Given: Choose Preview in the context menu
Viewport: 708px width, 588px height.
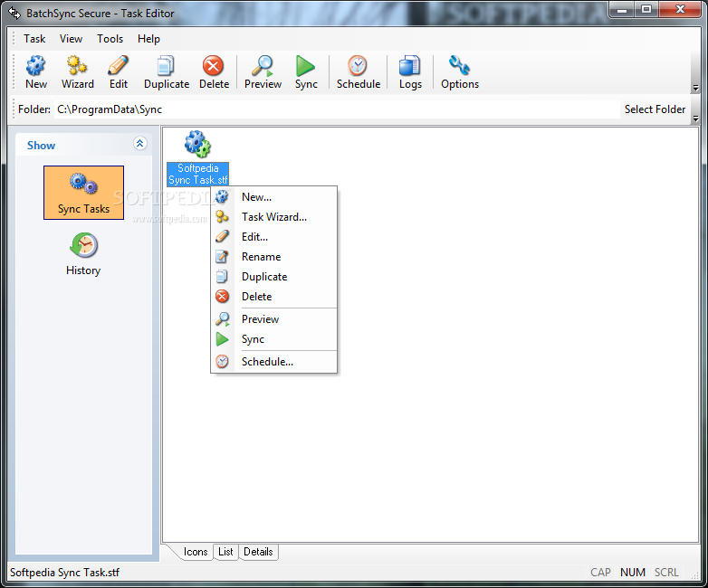Looking at the screenshot, I should [x=273, y=319].
